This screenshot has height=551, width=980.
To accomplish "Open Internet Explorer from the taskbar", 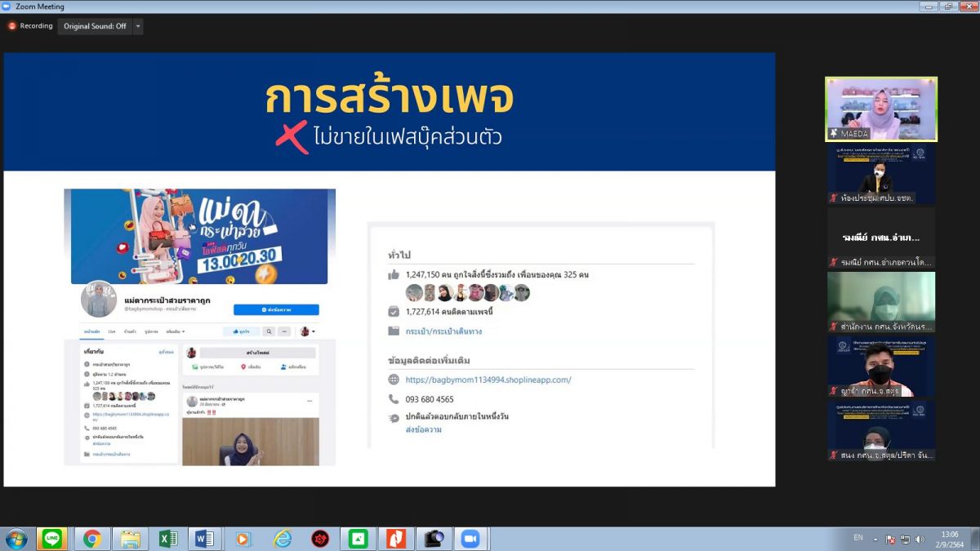I will (x=282, y=539).
